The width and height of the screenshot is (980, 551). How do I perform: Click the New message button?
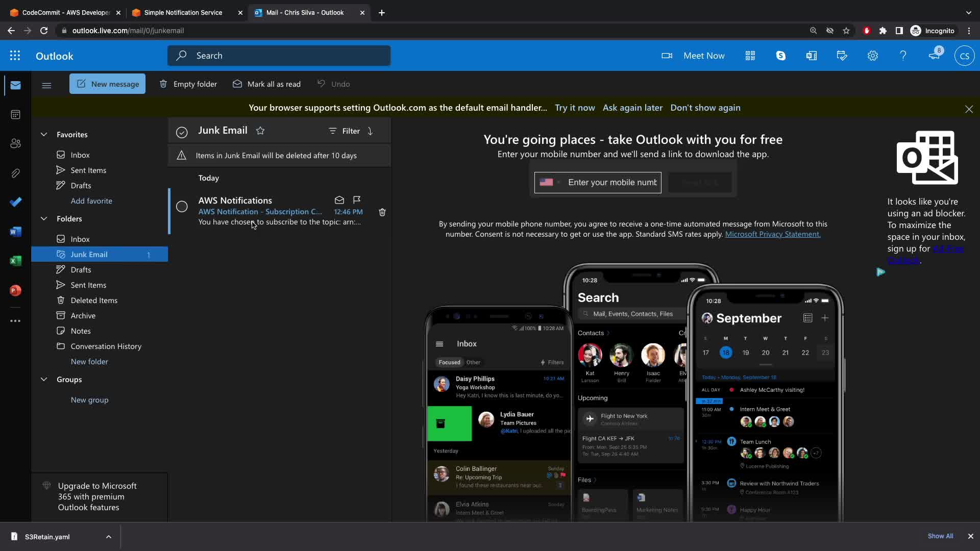pyautogui.click(x=107, y=84)
